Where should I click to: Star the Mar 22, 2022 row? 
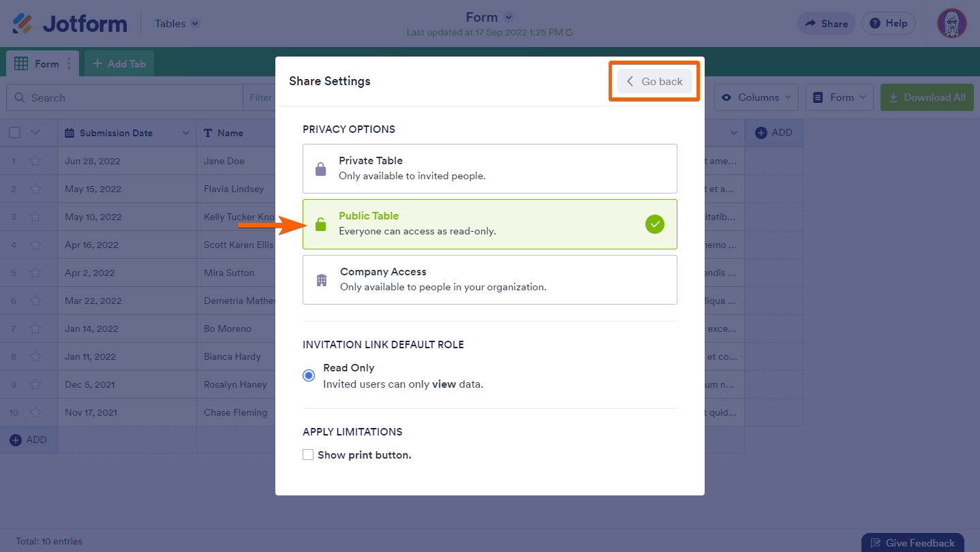tap(35, 301)
